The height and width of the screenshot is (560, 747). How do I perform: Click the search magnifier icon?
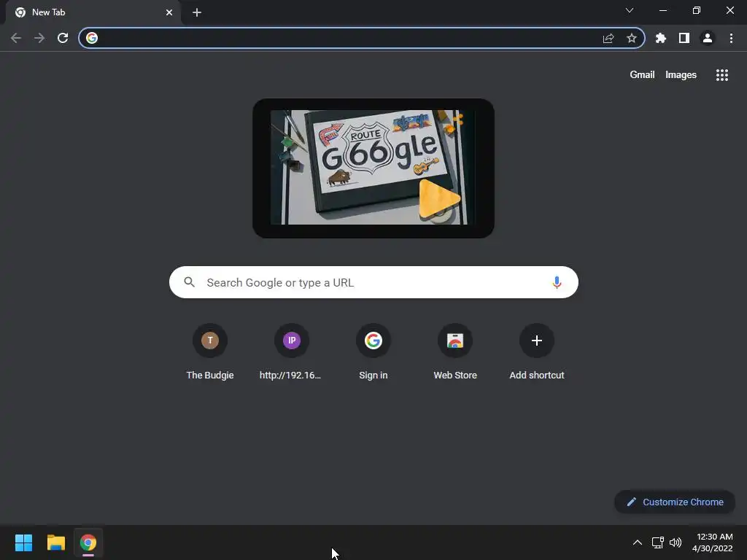189,282
